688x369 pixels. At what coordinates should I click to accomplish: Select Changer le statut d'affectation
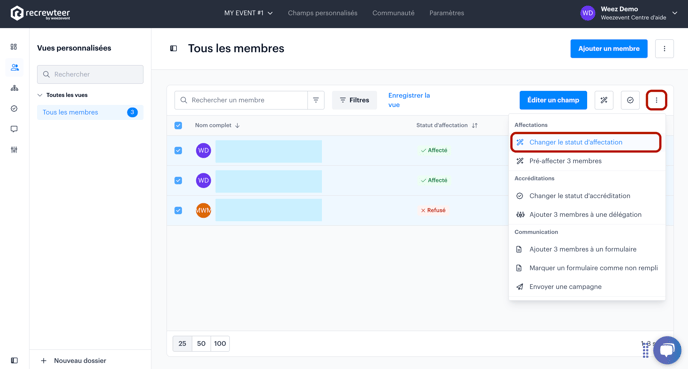tap(586, 142)
